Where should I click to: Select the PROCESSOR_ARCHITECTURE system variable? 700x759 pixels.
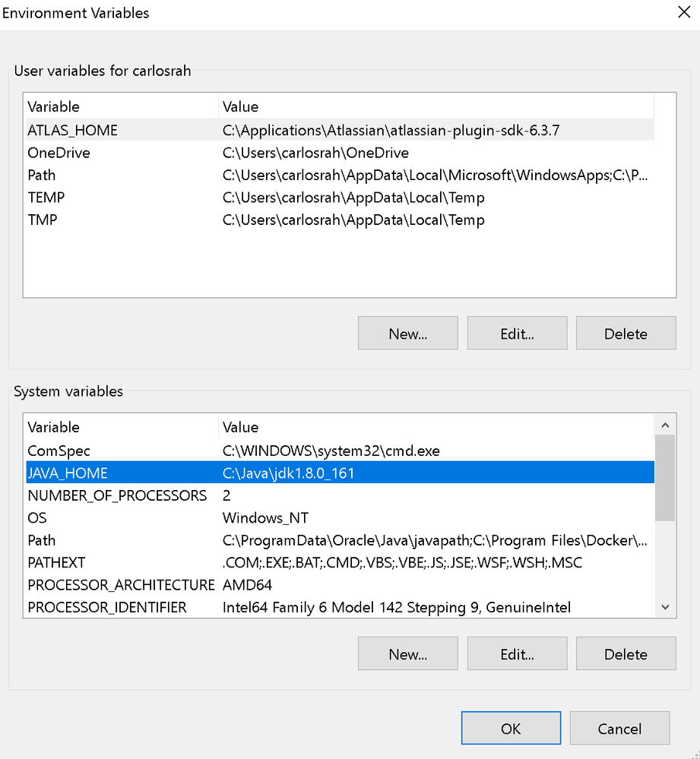(x=121, y=585)
